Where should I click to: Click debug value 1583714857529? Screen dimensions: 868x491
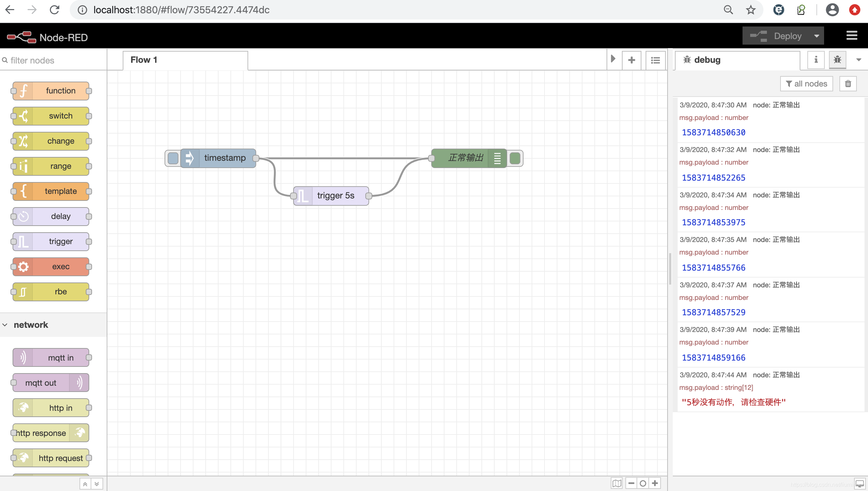click(714, 312)
